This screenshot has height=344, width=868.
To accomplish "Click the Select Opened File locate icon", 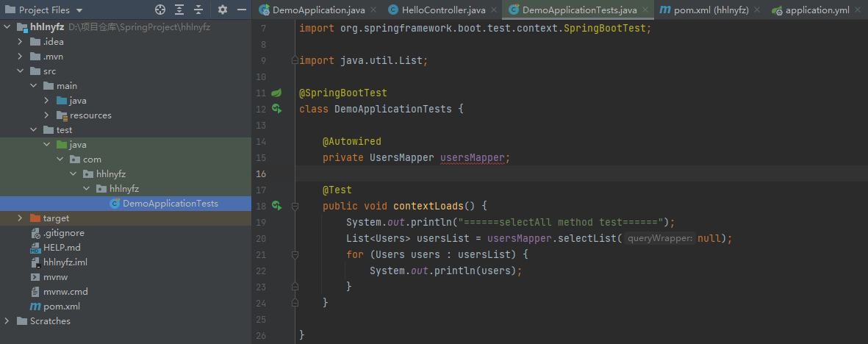I will pyautogui.click(x=160, y=10).
